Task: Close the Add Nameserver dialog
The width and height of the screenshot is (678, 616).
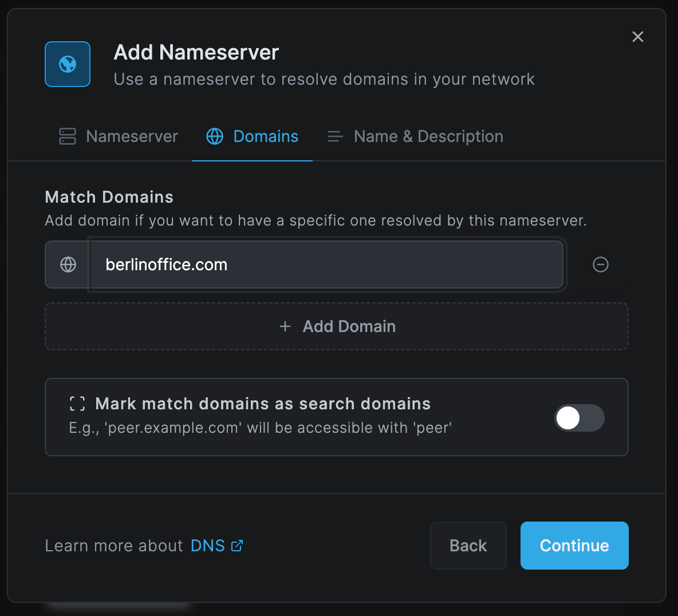Action: pyautogui.click(x=638, y=37)
